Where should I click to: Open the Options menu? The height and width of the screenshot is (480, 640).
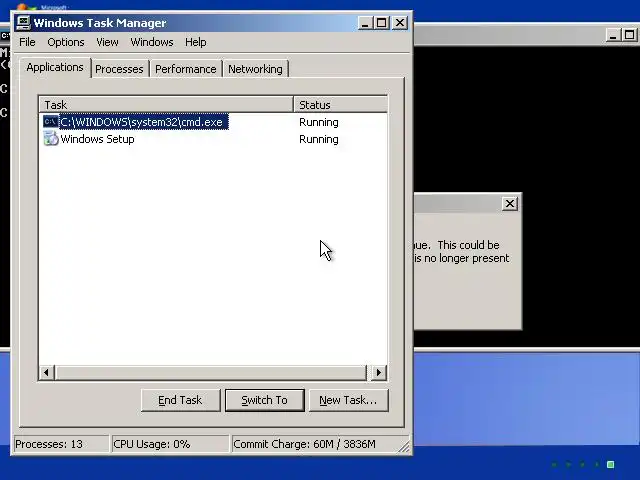pyautogui.click(x=66, y=42)
